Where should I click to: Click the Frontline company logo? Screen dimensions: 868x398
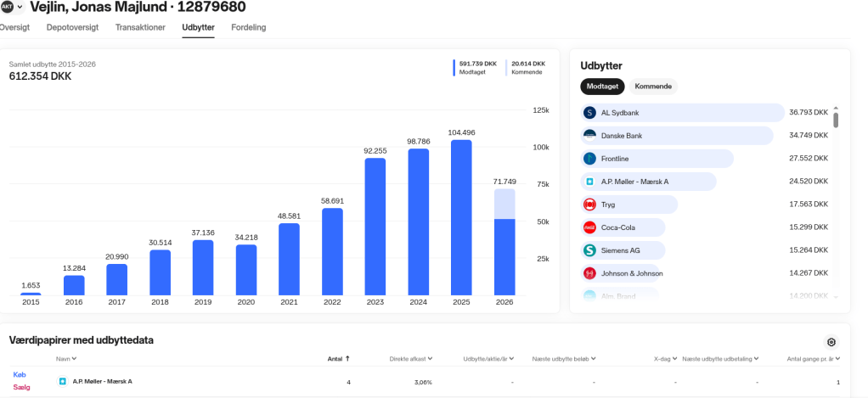coord(589,159)
